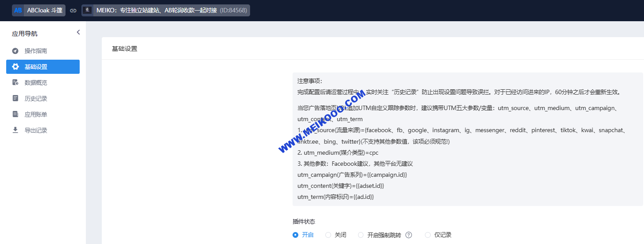Click the store ID 84568 text
The height and width of the screenshot is (244, 644).
coord(233,10)
